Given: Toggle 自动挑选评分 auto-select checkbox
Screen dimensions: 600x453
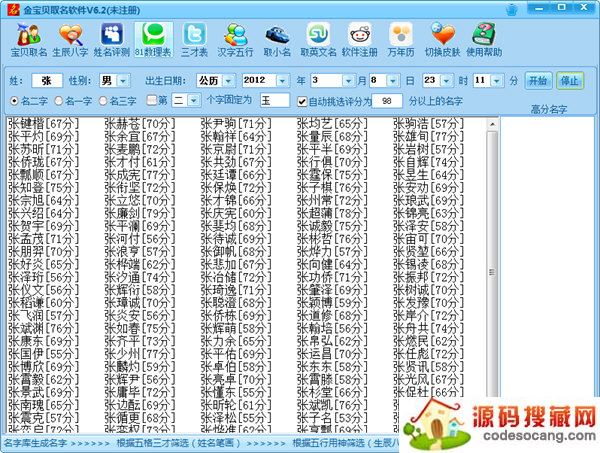Looking at the screenshot, I should click(x=302, y=101).
